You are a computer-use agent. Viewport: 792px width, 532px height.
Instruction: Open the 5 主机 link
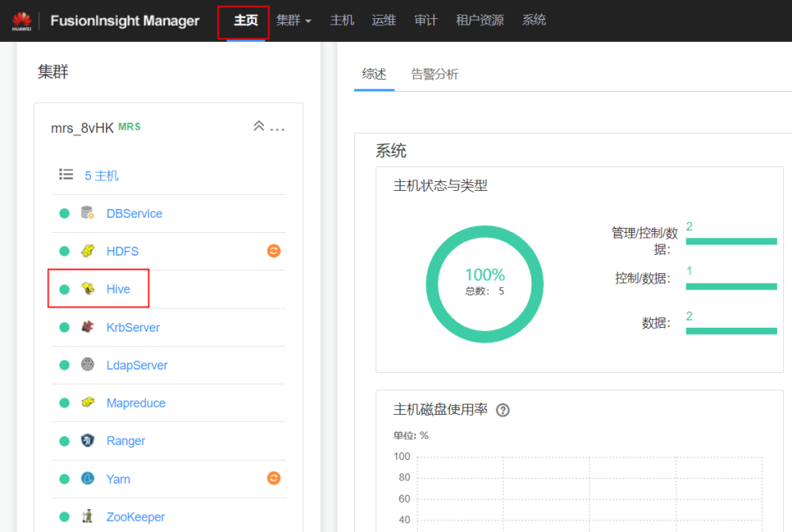tap(101, 176)
